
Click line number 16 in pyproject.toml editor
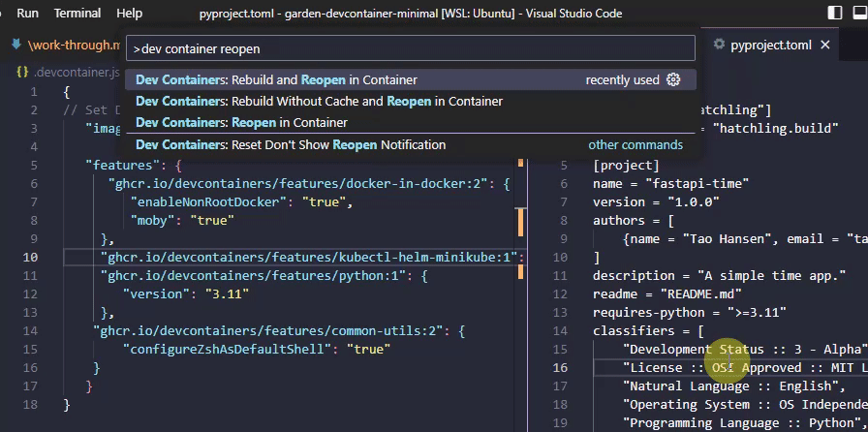pos(560,368)
